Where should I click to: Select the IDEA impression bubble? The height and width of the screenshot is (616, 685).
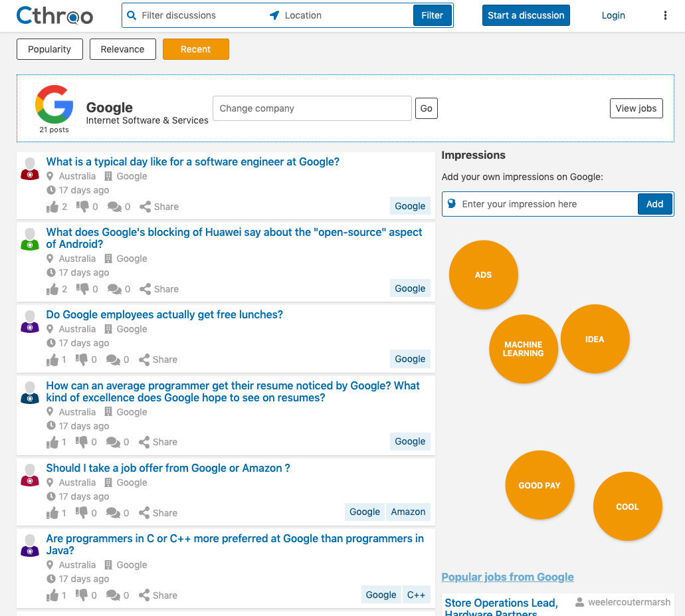tap(595, 340)
